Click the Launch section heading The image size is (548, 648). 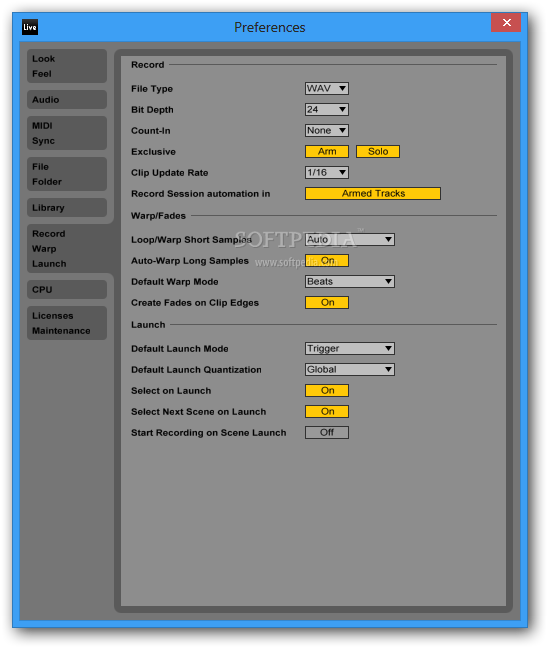point(148,325)
